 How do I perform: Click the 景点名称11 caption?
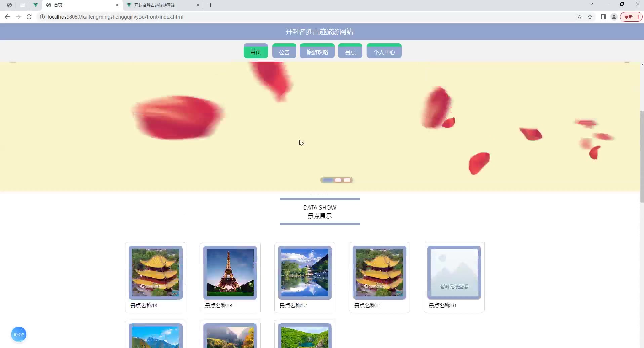[x=368, y=306]
